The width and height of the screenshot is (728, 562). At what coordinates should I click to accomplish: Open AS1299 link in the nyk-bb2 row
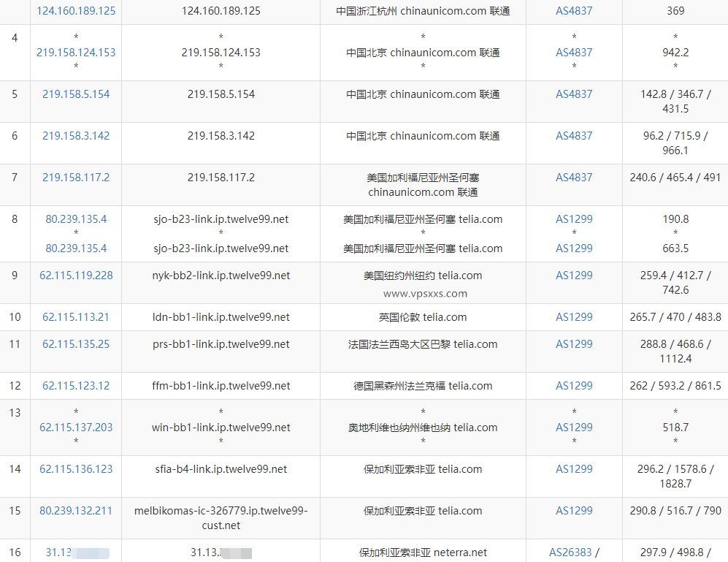pos(574,276)
